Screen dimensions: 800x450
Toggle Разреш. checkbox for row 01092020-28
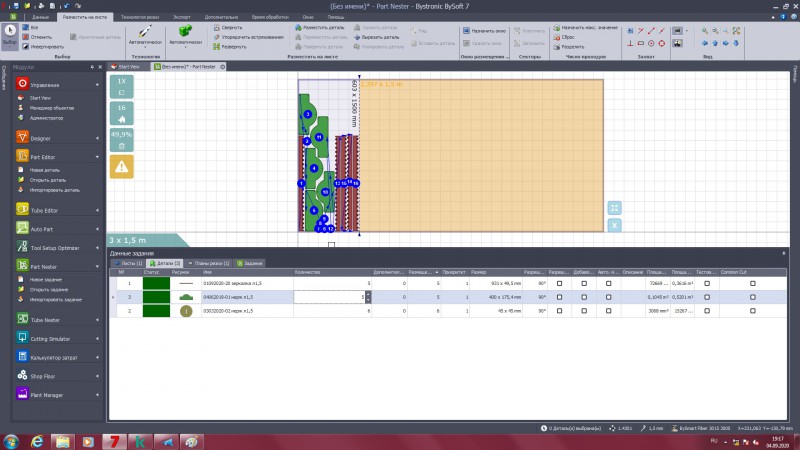559,283
